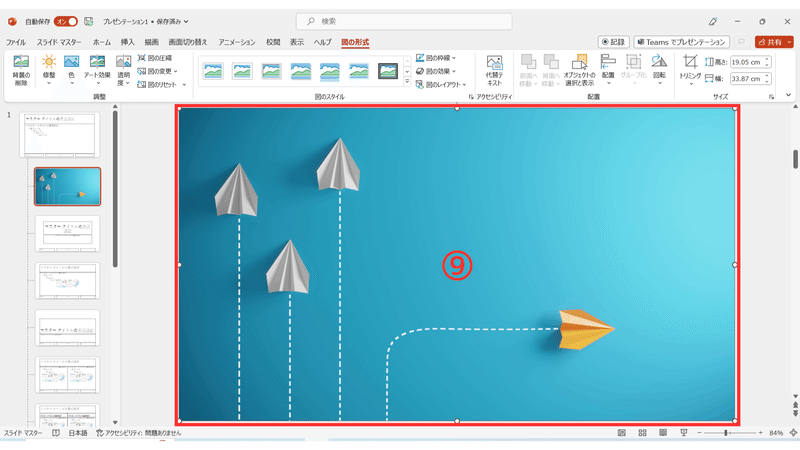800x450 pixels.
Task: Open オブジェクトの選択と表示 selection pane
Action: [x=580, y=71]
